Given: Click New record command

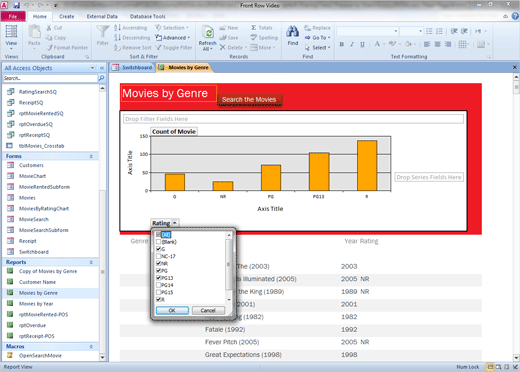Looking at the screenshot, I should click(x=229, y=28).
